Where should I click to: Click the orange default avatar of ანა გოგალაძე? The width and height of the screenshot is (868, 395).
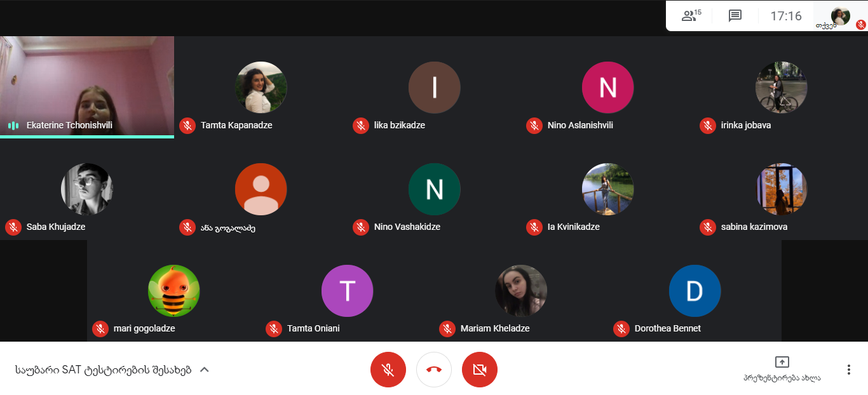pos(261,189)
